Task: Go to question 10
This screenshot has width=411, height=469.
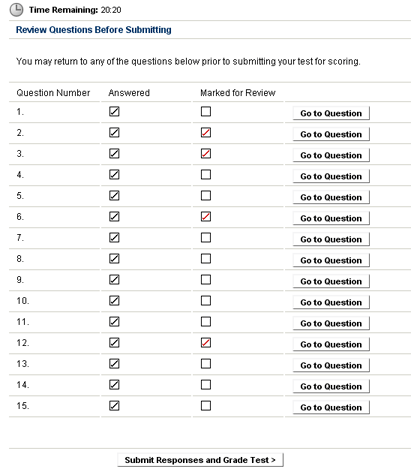Action: 331,302
